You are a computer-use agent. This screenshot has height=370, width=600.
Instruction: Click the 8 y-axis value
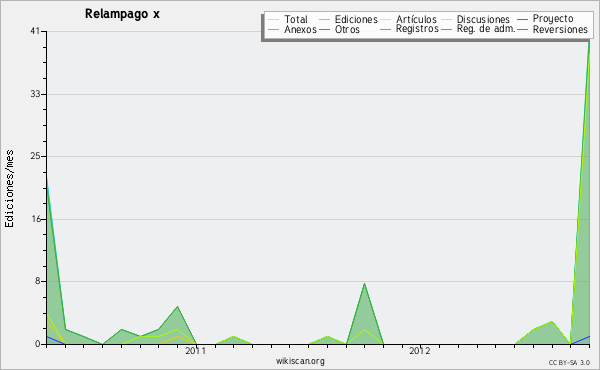click(38, 281)
